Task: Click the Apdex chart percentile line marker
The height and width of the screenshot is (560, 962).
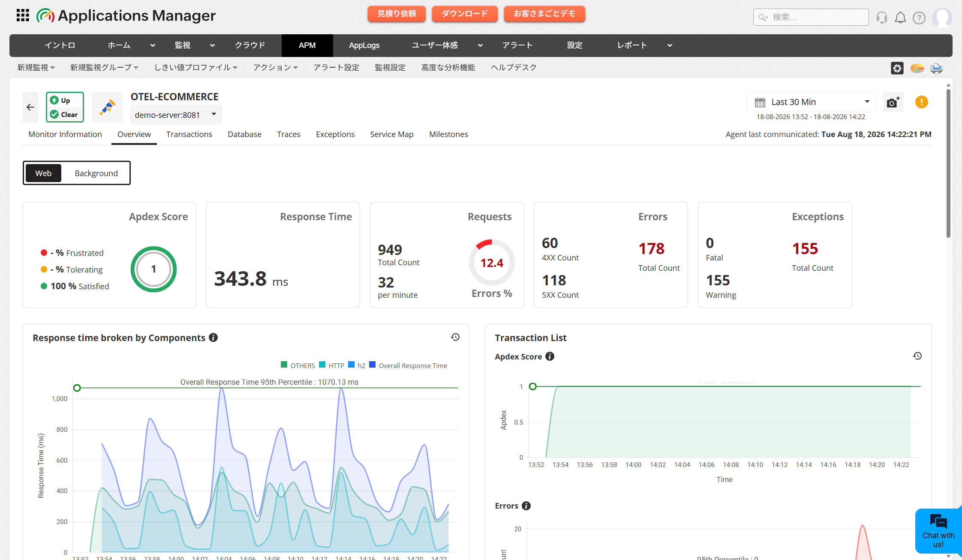Action: click(533, 386)
